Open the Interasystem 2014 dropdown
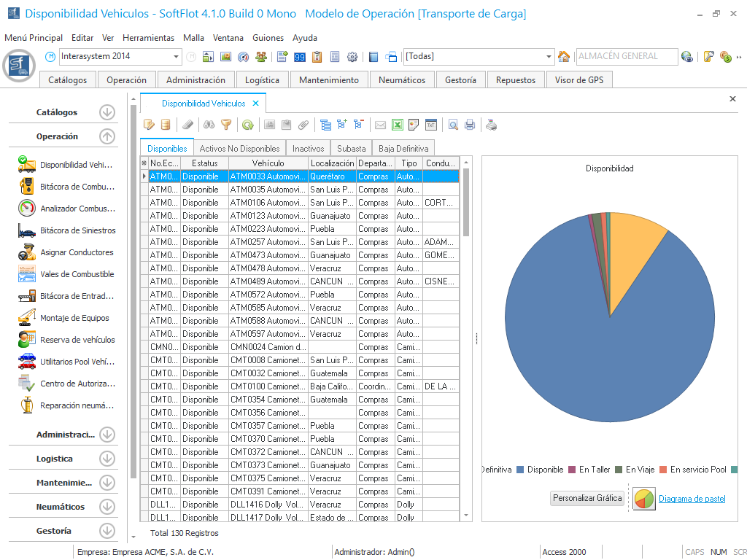 pos(177,57)
